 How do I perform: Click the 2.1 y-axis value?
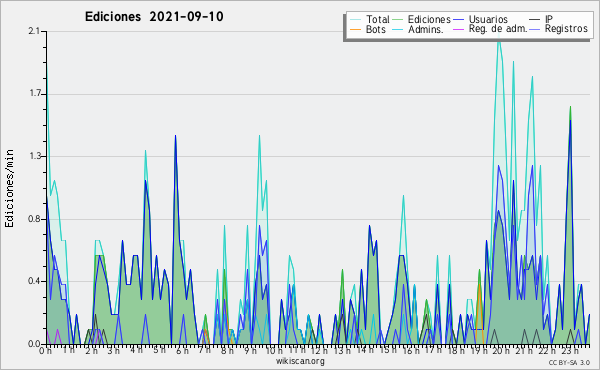(x=34, y=31)
